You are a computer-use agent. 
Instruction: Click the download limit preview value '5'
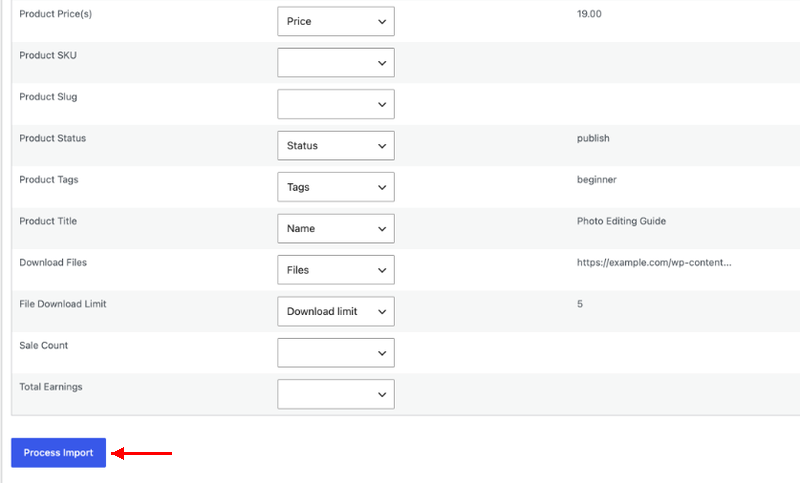tap(580, 304)
